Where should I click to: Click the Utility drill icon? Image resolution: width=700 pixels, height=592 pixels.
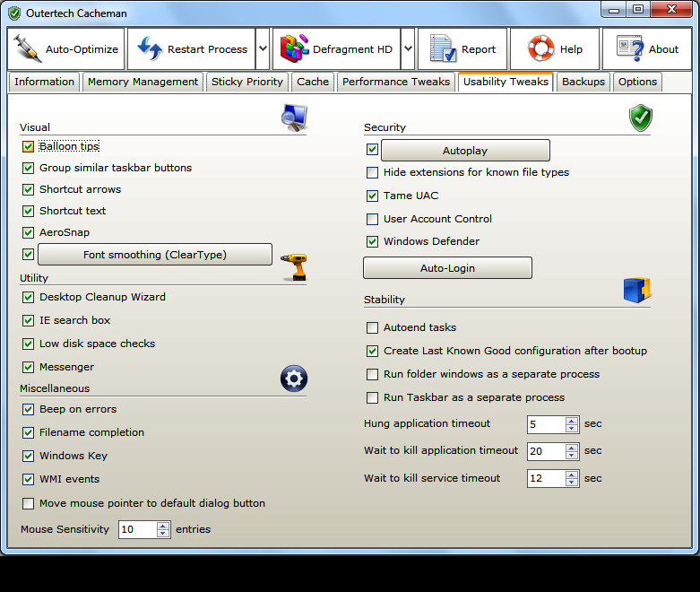coord(294,266)
